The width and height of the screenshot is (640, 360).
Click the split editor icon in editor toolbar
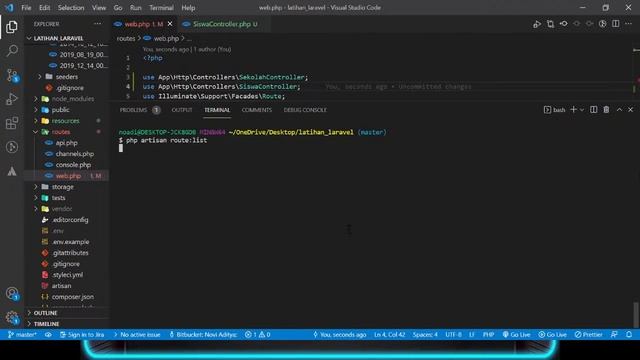pyautogui.click(x=616, y=24)
